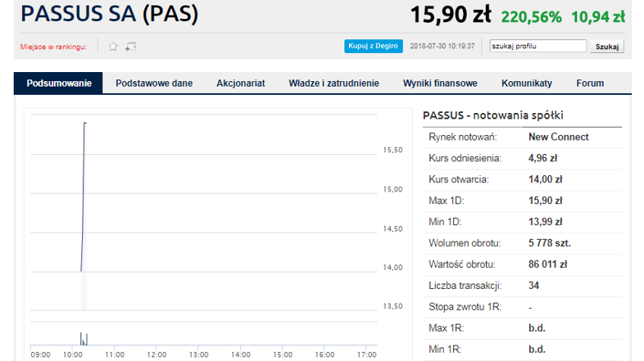Add PASSUS to favorites with star icon

point(113,47)
